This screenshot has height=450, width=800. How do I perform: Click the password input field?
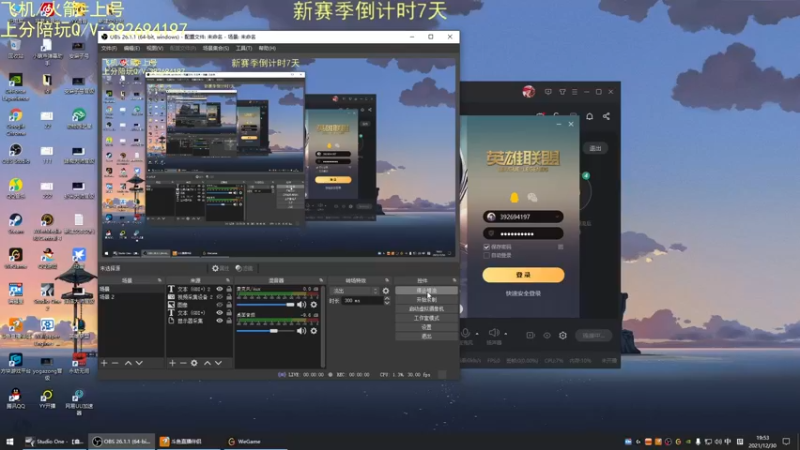523,234
